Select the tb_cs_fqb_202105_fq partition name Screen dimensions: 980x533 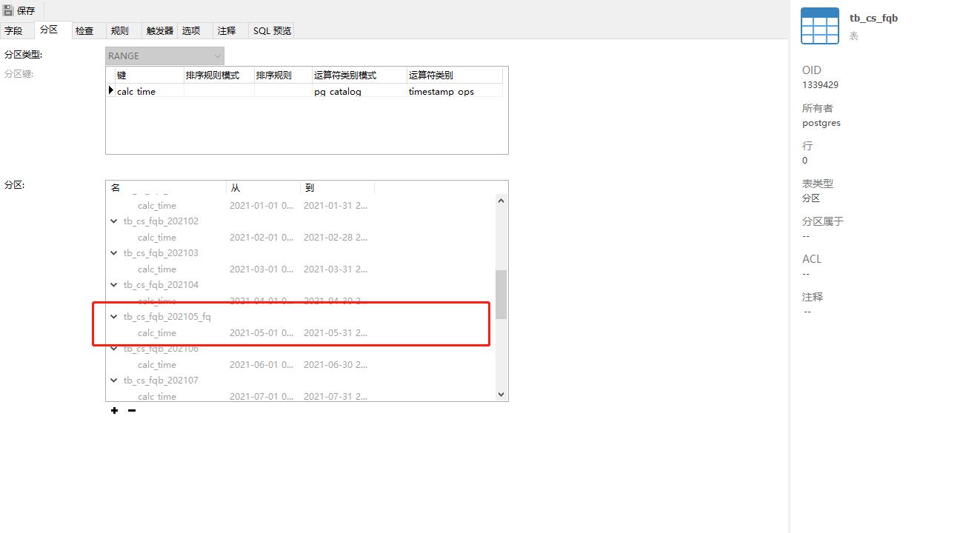167,317
